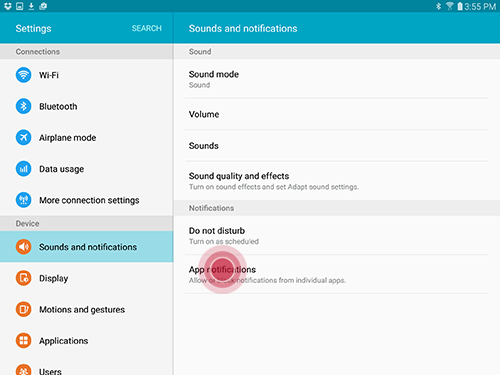Open Do not disturb settings

[x=337, y=235]
